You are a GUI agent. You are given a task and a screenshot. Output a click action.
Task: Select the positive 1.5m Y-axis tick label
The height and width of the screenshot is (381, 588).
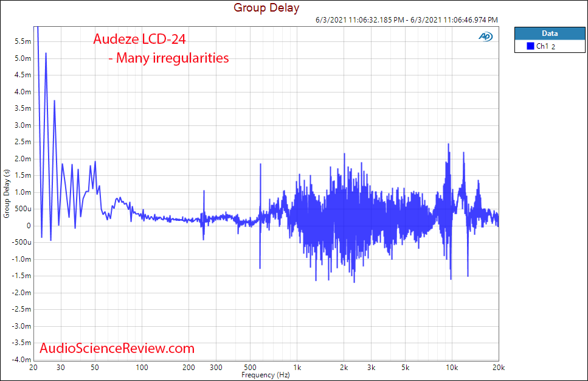click(x=23, y=175)
